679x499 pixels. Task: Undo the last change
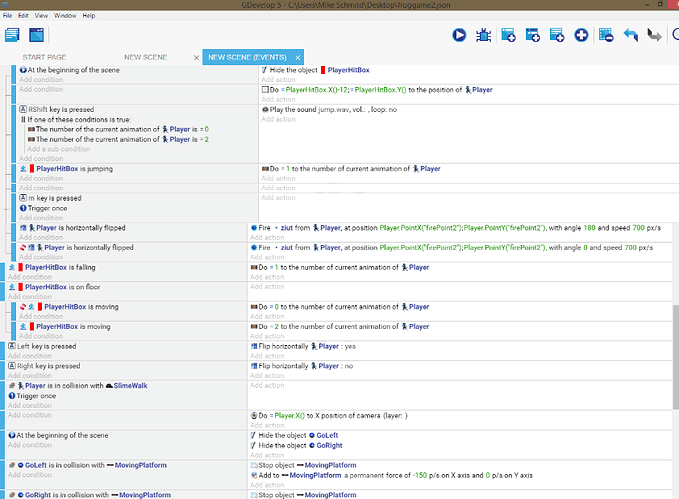pyautogui.click(x=630, y=35)
